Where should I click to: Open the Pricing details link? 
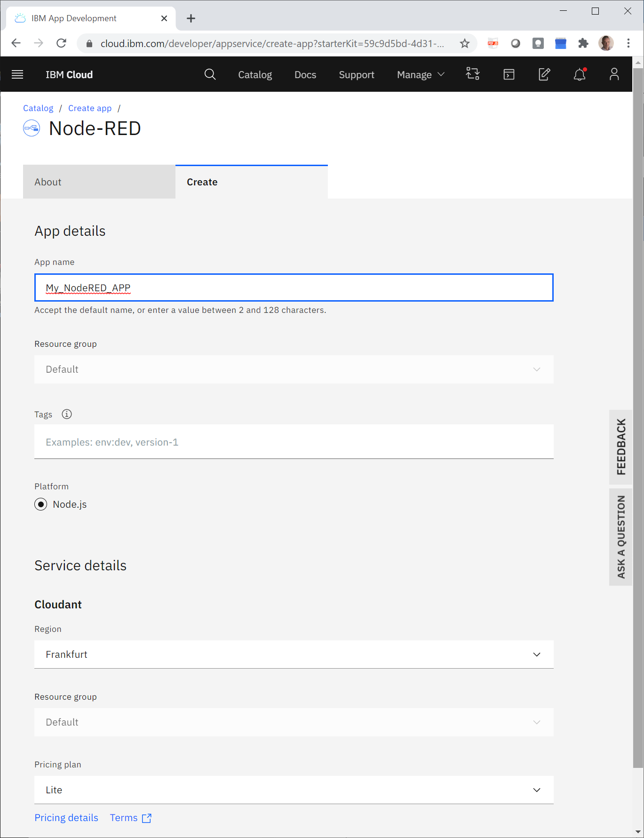click(66, 818)
